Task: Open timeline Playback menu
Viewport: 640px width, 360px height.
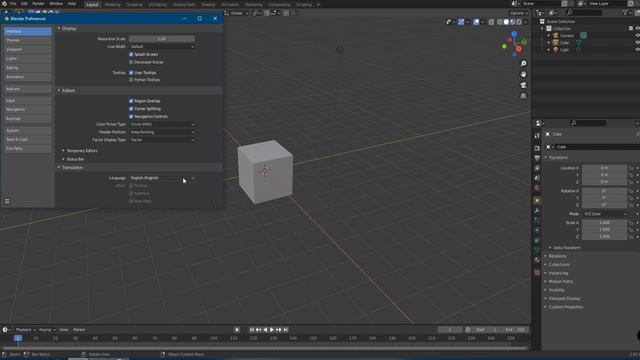Action: (x=25, y=330)
